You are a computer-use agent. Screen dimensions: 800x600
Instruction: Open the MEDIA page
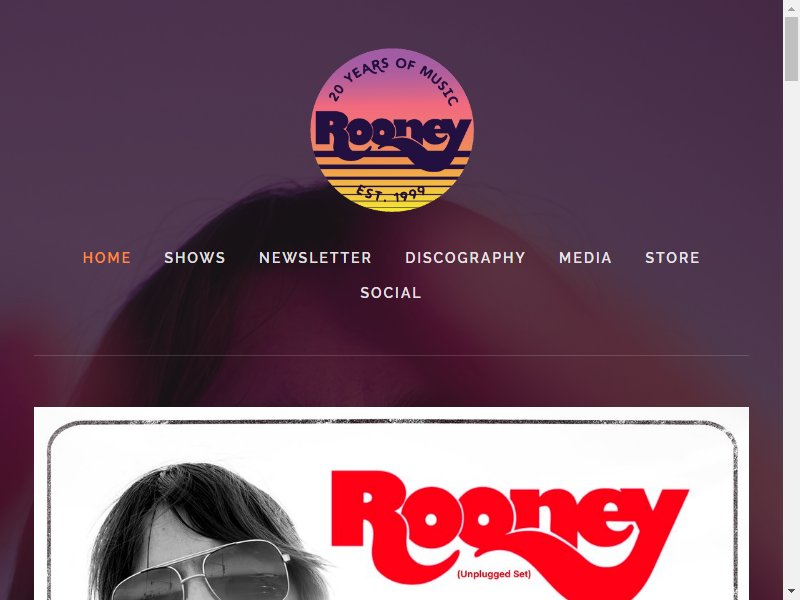pos(585,258)
